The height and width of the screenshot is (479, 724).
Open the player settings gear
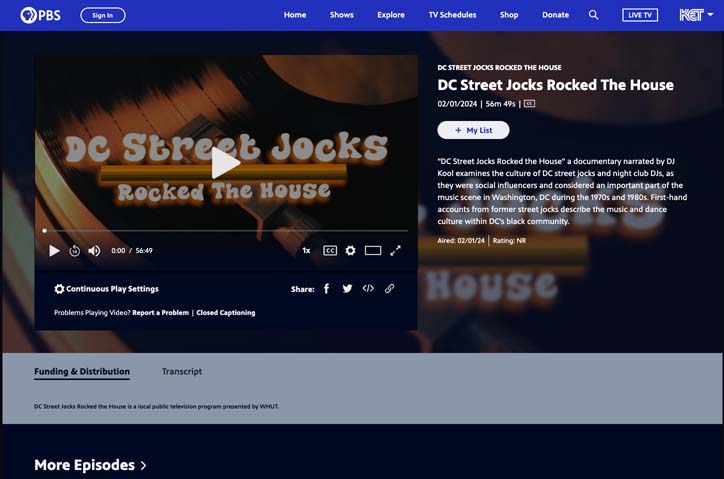(x=350, y=250)
